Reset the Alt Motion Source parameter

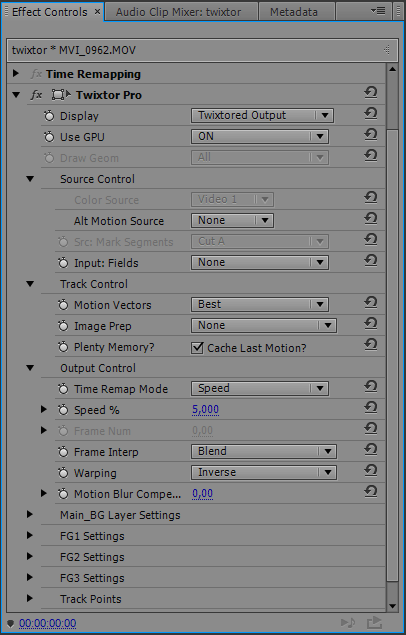(370, 219)
